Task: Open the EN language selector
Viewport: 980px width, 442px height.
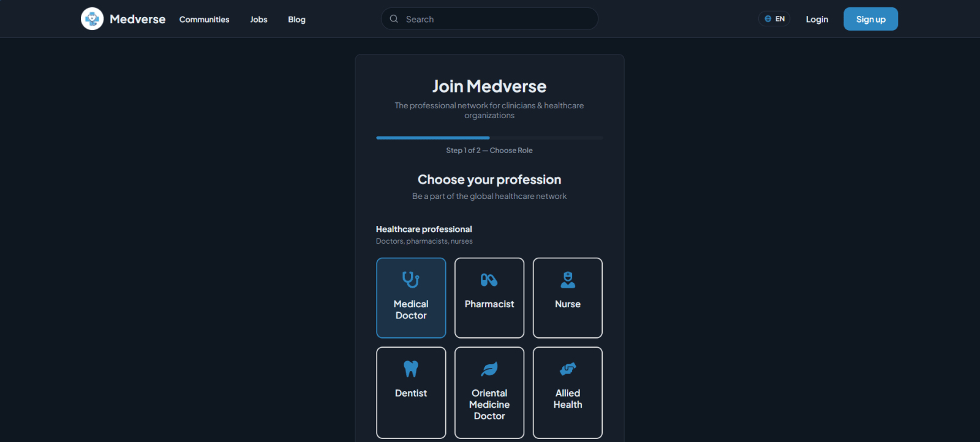Action: [774, 19]
